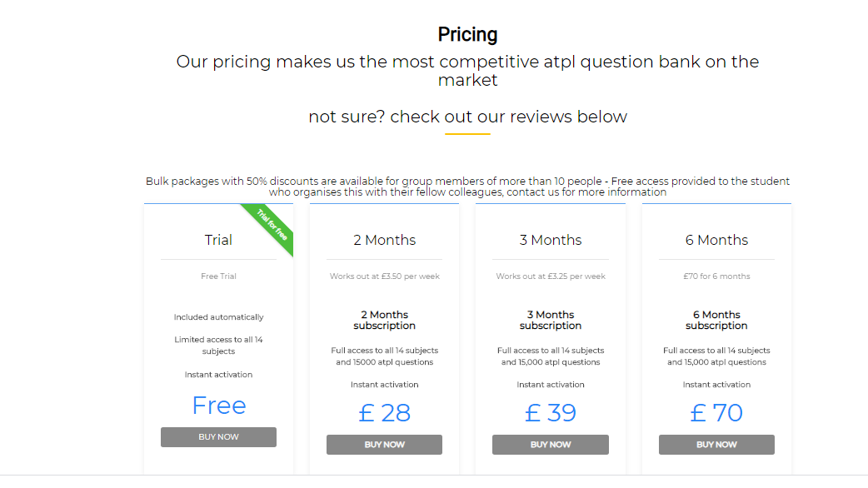Click the green Trial for free ribbon
Viewport: 868px width, 488px height.
(272, 225)
